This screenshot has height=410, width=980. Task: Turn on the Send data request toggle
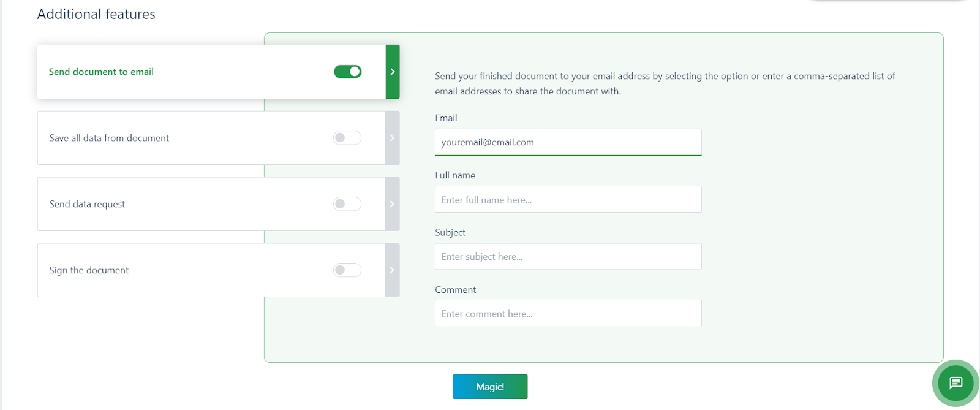(x=347, y=204)
